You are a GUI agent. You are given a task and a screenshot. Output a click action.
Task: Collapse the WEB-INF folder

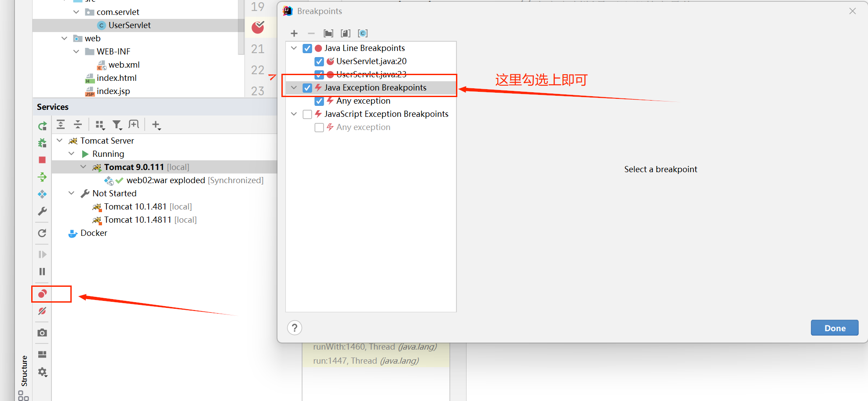(x=77, y=51)
